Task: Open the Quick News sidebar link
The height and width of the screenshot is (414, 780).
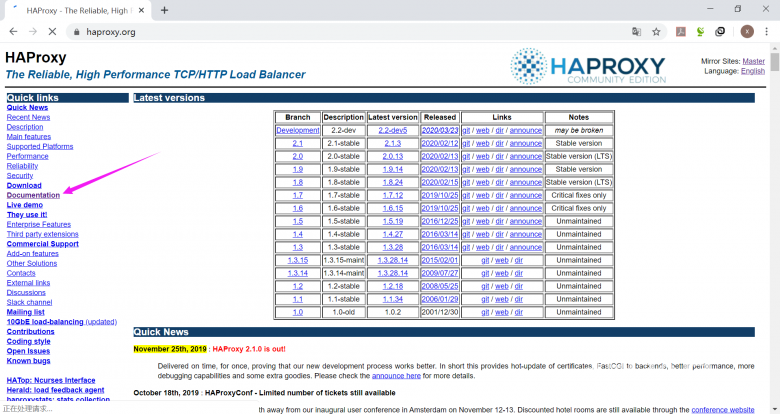Action: click(27, 107)
